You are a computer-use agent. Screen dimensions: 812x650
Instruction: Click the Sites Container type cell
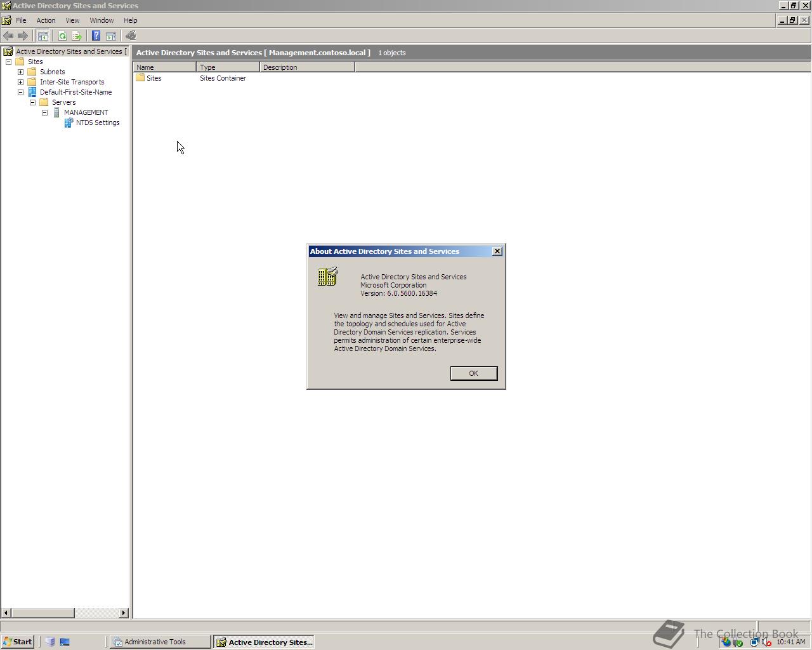click(223, 78)
